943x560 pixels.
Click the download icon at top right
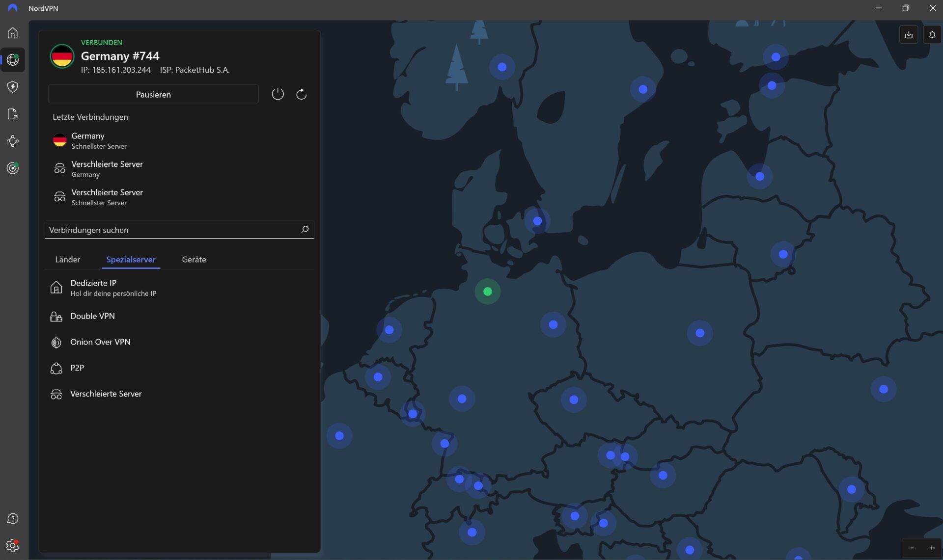pos(909,34)
